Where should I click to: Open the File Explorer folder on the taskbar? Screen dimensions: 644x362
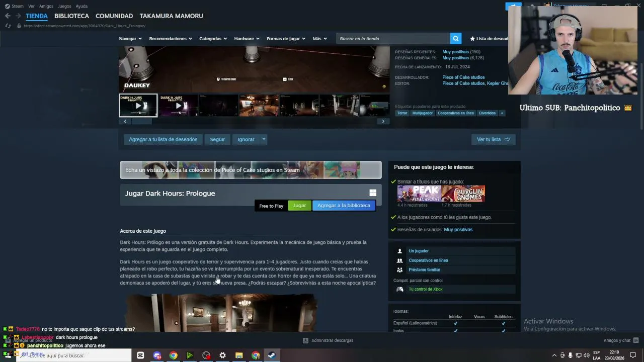pos(239,355)
